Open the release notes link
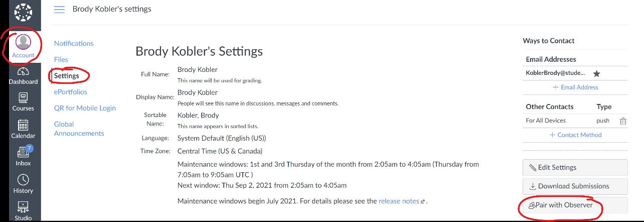This screenshot has height=222, width=644. [x=399, y=201]
